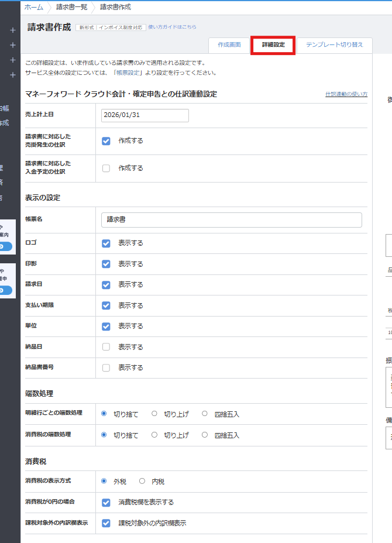This screenshot has height=543, width=392.
Task: Select the 詳細設定 tab
Action: click(x=273, y=45)
